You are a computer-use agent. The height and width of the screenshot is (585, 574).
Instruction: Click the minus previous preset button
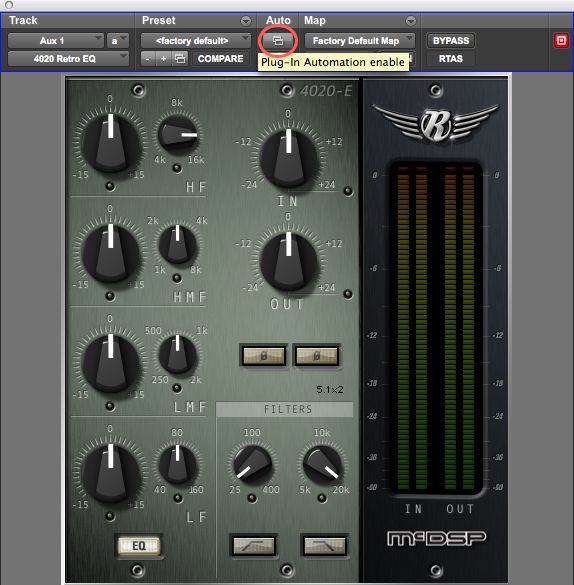(148, 59)
